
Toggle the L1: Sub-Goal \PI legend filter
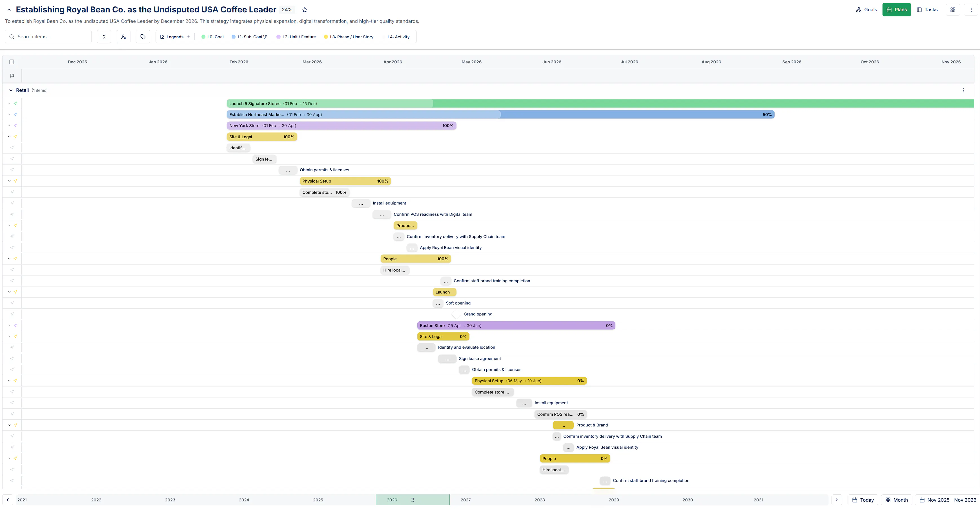click(x=250, y=37)
